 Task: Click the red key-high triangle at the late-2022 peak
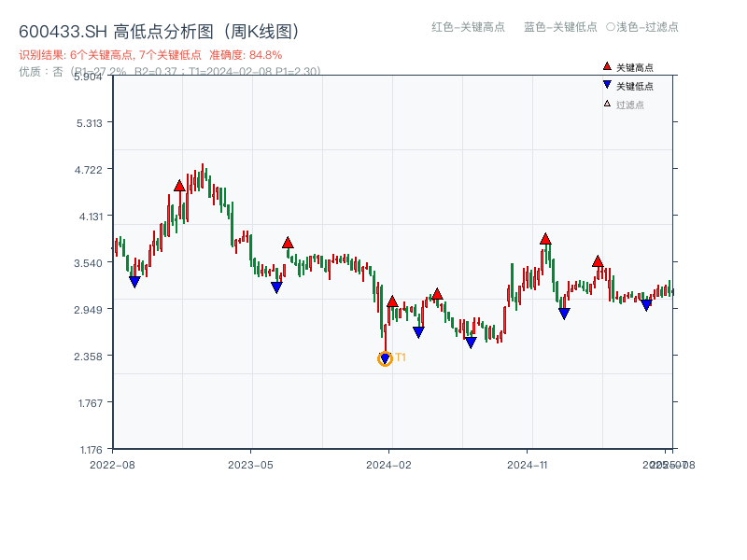[179, 186]
